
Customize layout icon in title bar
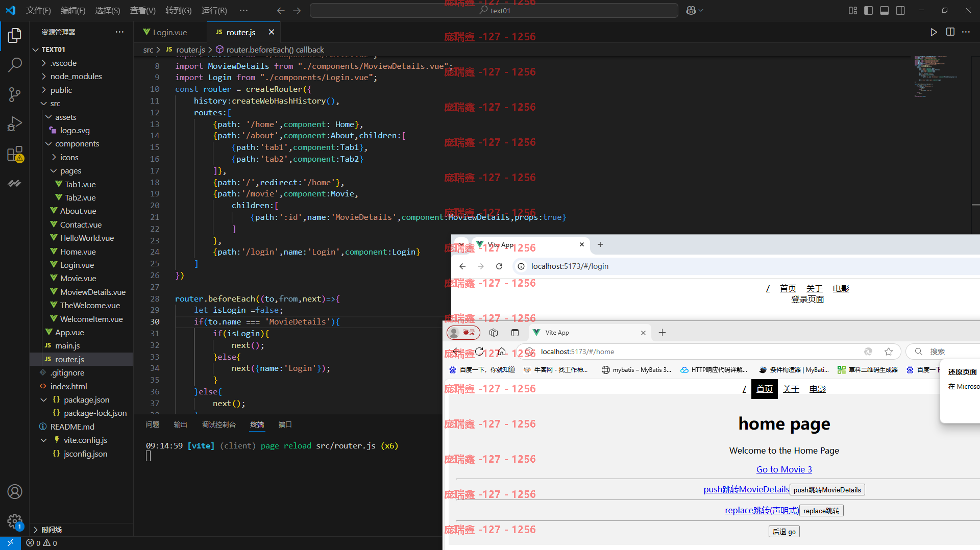click(853, 10)
